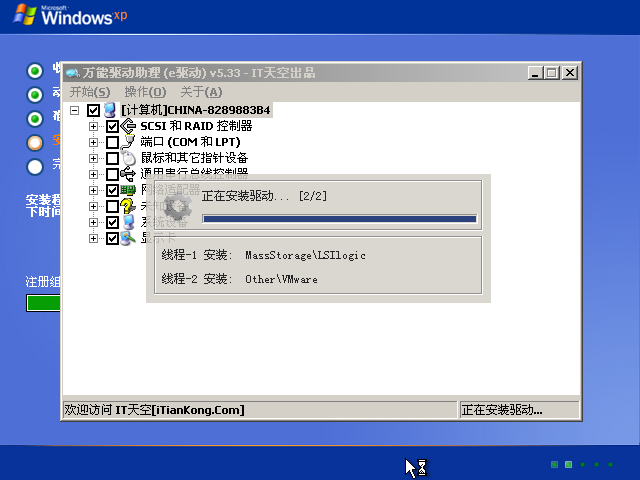Expand the 端口 (COM 和 LPT) node
The height and width of the screenshot is (480, 640).
point(93,142)
